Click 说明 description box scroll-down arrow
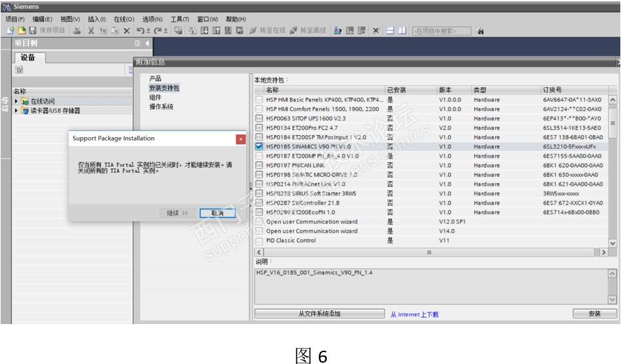The height and width of the screenshot is (364, 621). (x=612, y=300)
